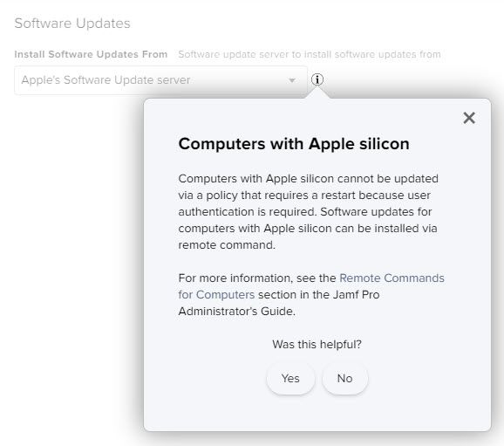Image resolution: width=504 pixels, height=446 pixels.
Task: Click the grey helper text describing update server
Action: click(x=310, y=54)
